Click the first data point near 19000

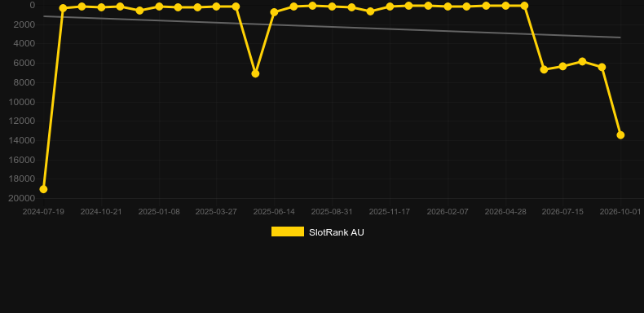click(x=43, y=189)
